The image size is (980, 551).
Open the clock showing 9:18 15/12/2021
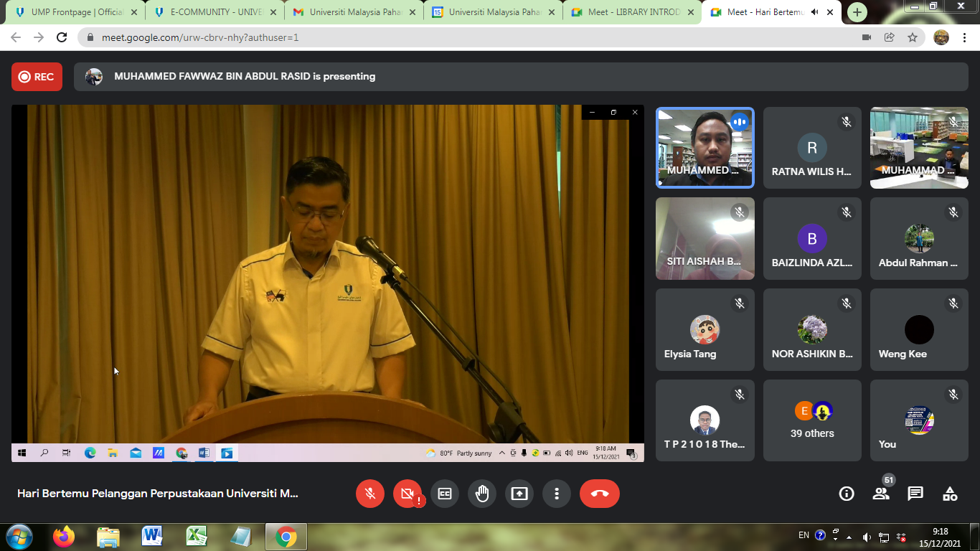[x=940, y=537]
